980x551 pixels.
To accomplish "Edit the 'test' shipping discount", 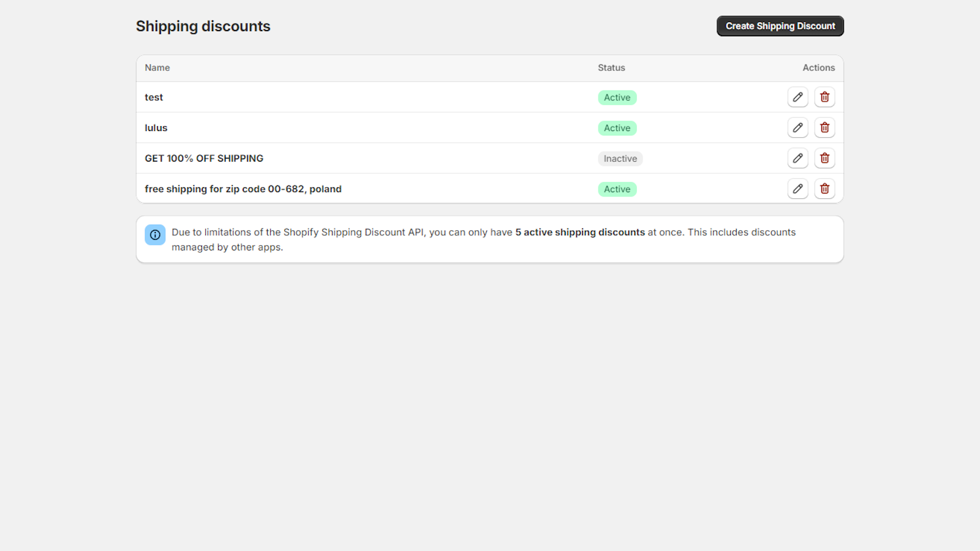I will point(797,97).
